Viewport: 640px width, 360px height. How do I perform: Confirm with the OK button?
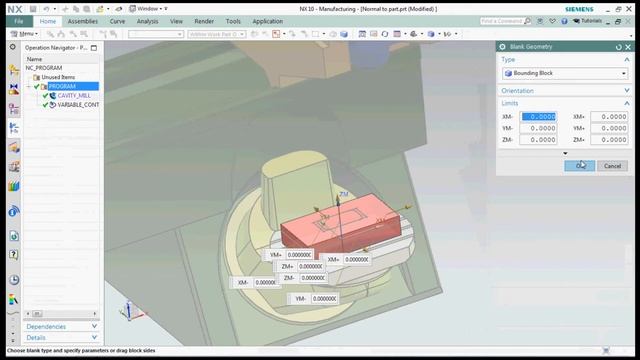coord(580,166)
